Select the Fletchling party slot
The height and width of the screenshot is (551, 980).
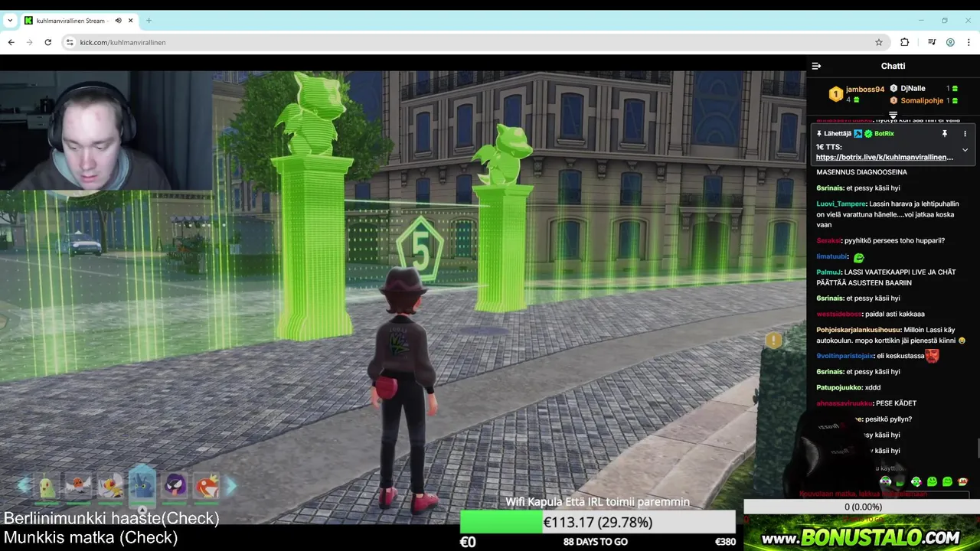click(78, 485)
